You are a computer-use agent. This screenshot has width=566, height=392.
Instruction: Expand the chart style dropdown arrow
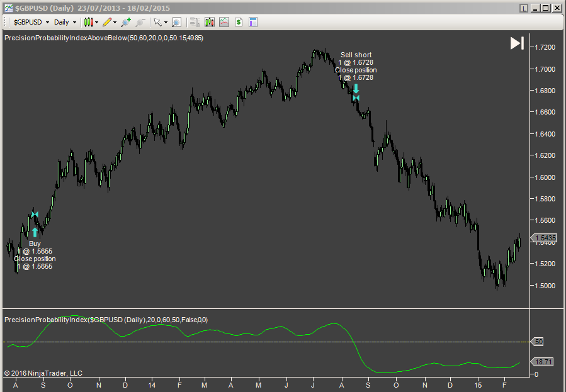point(97,23)
